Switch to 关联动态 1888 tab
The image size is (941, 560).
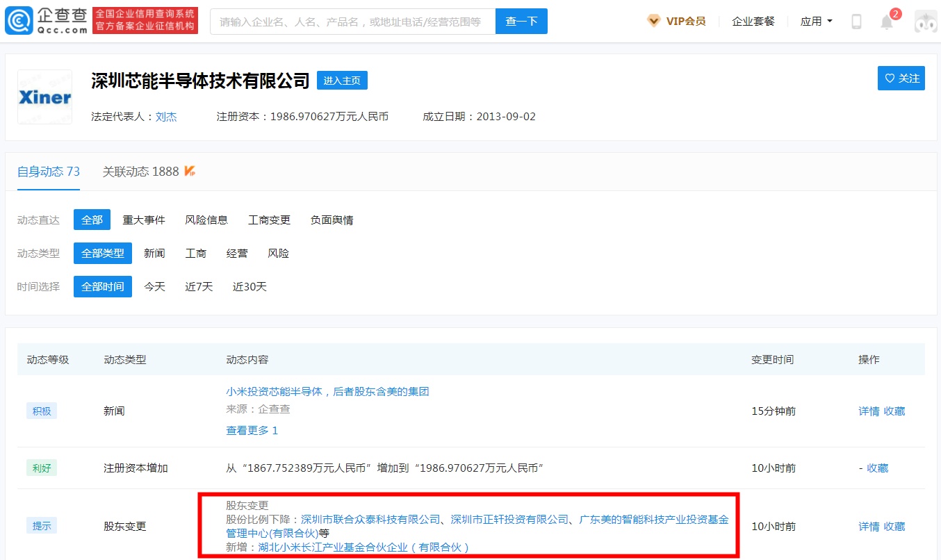141,171
